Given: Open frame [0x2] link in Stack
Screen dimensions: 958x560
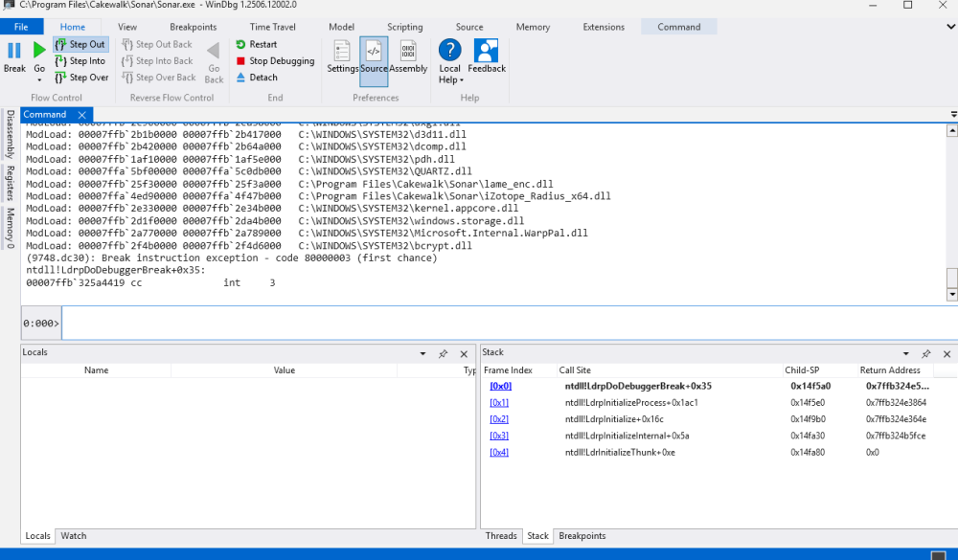Looking at the screenshot, I should pos(498,419).
